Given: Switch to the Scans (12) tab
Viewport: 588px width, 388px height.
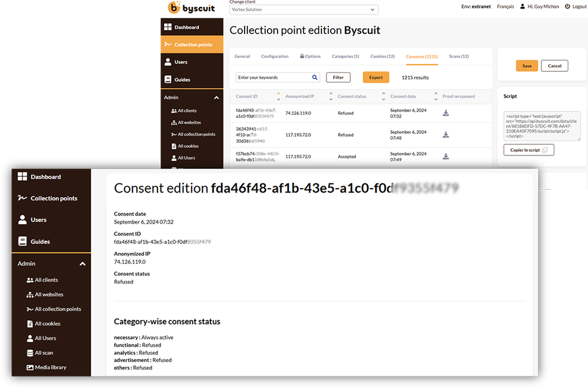Looking at the screenshot, I should click(x=459, y=56).
